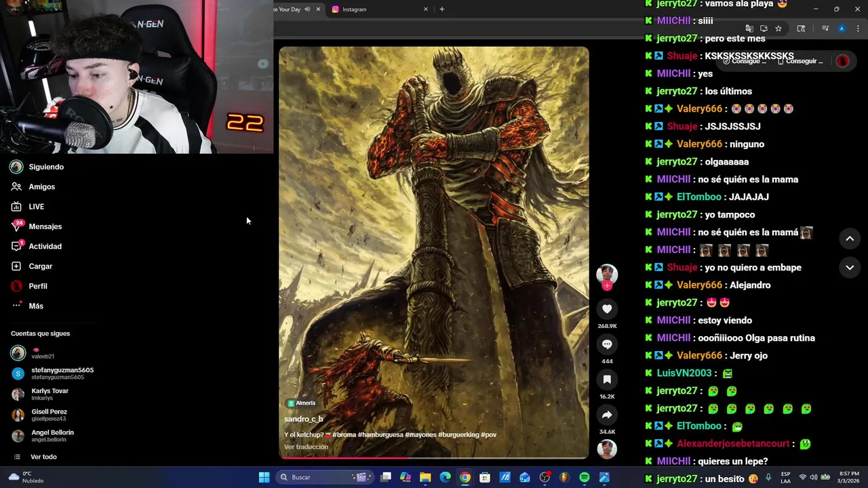This screenshot has height=488, width=868.
Task: Open the comments bubble showing 444
Action: (607, 344)
